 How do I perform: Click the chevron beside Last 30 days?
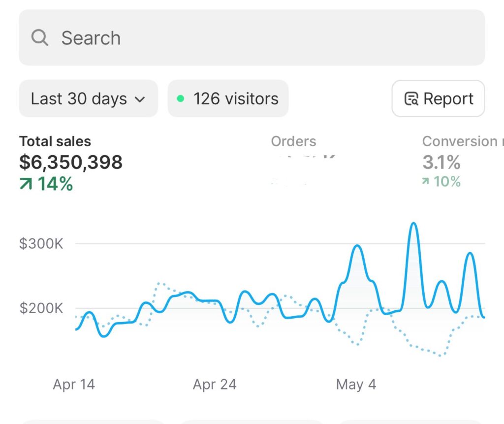click(140, 99)
